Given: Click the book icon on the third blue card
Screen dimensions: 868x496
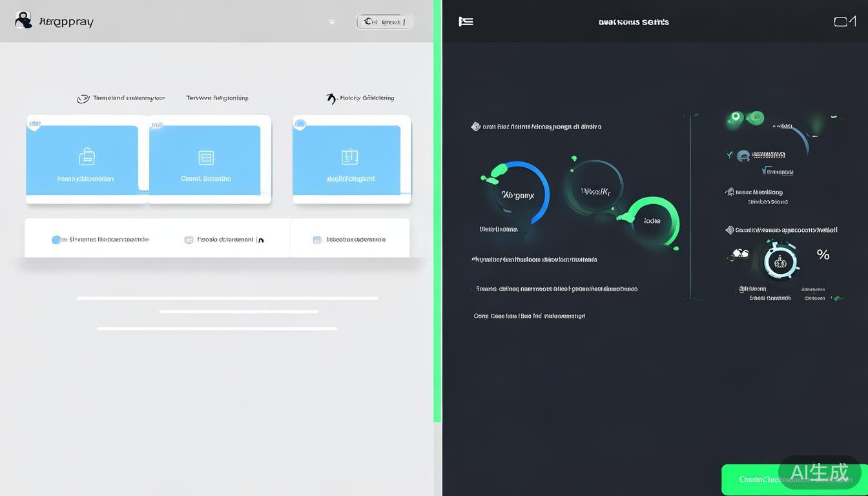Looking at the screenshot, I should 349,157.
